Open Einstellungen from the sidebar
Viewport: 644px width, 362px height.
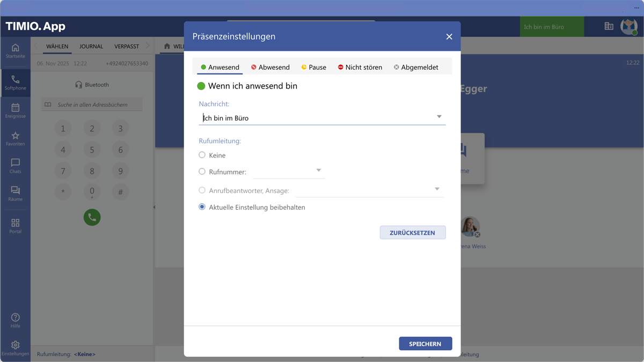pyautogui.click(x=16, y=348)
